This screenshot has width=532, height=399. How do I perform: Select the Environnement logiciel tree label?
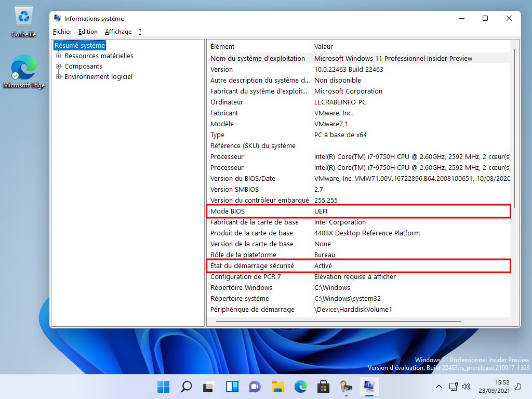point(98,77)
